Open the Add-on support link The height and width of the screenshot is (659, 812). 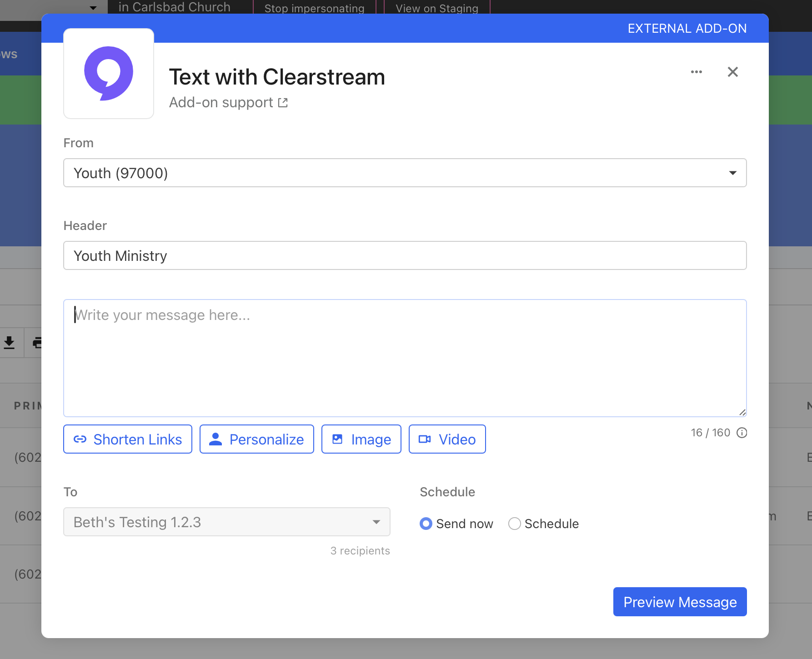(228, 103)
